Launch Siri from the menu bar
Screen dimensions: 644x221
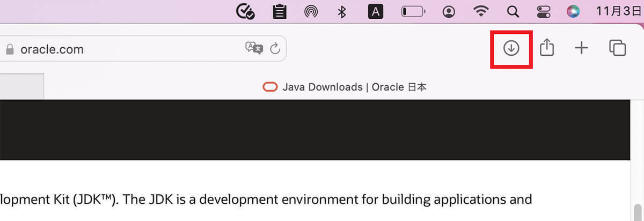pyautogui.click(x=574, y=11)
